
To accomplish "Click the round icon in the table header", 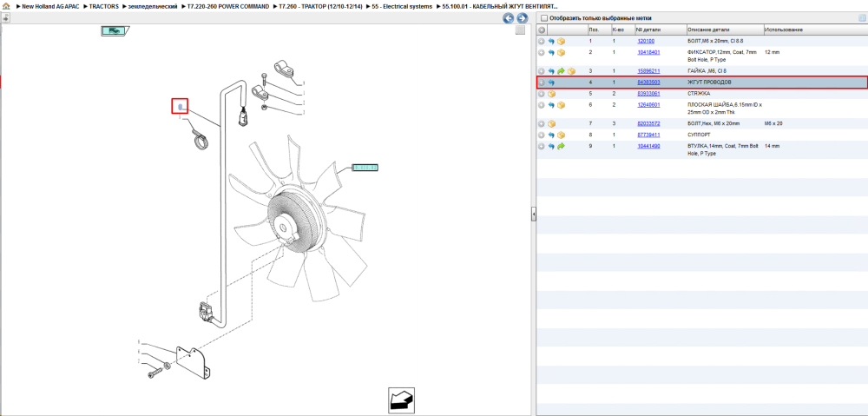I will coord(542,30).
